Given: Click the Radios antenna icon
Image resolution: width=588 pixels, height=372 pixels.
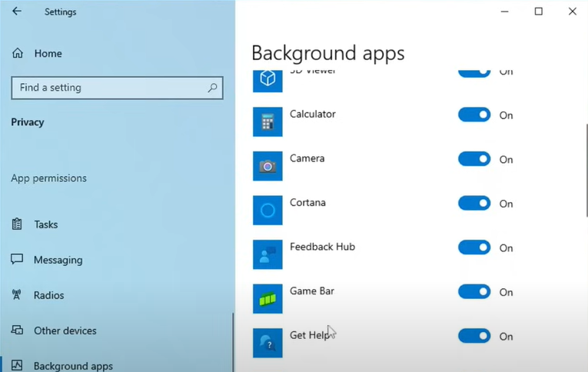Looking at the screenshot, I should [x=16, y=294].
